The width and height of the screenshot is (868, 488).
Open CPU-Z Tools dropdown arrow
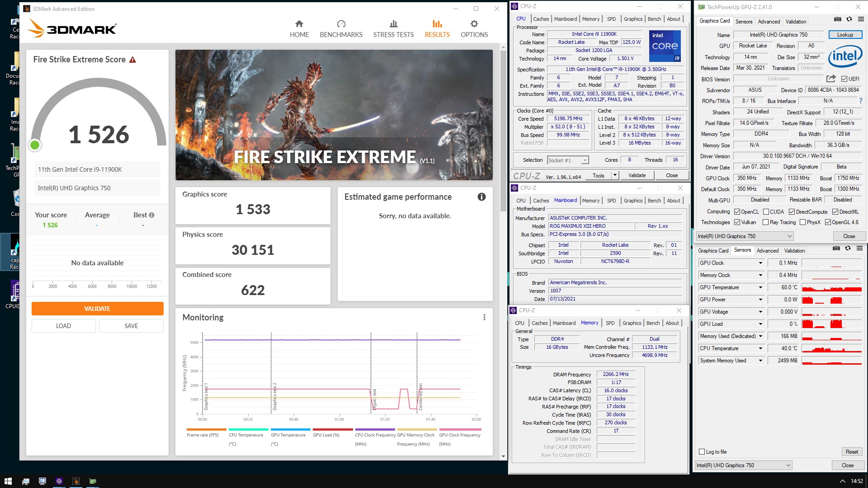[x=615, y=175]
